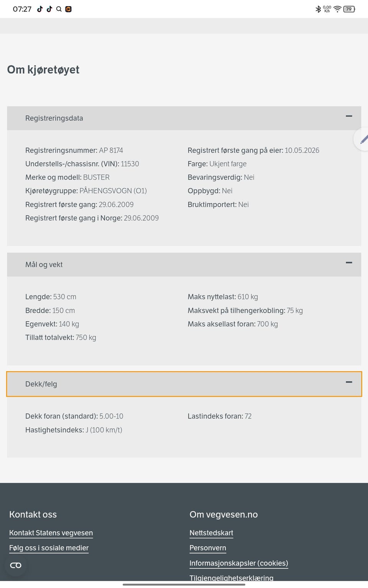
Task: Open Følg oss i sosiale medier link
Action: [x=49, y=548]
